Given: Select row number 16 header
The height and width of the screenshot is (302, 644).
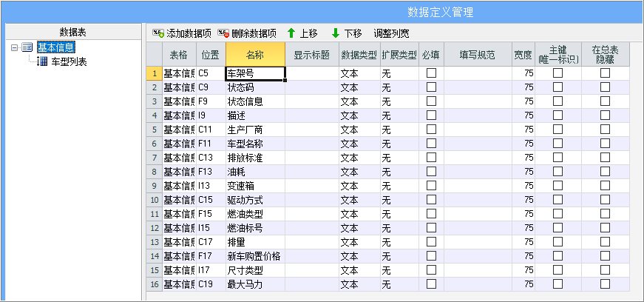Looking at the screenshot, I should (155, 284).
